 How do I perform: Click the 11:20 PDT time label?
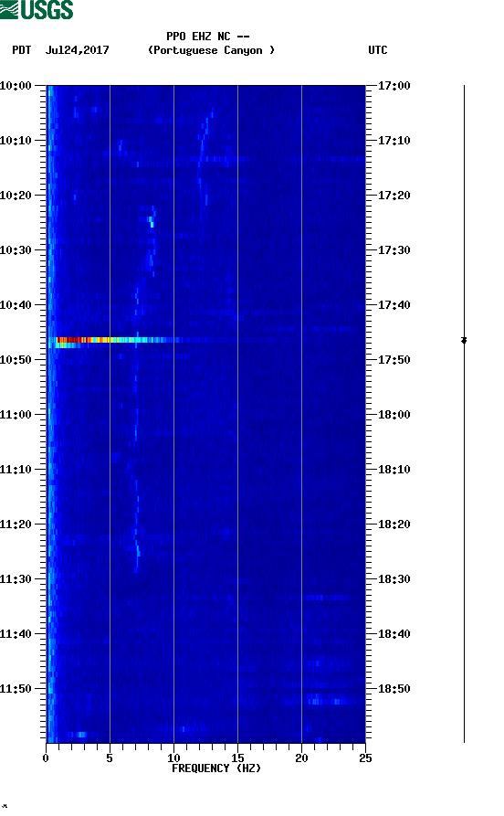(x=16, y=525)
